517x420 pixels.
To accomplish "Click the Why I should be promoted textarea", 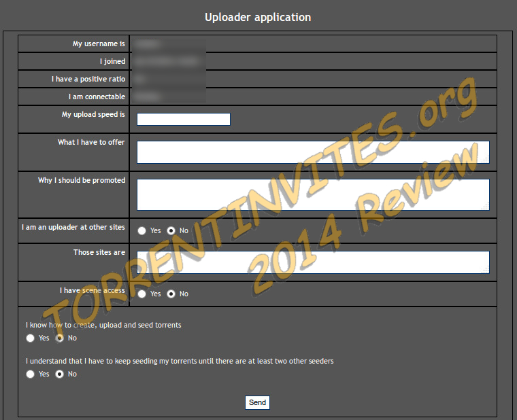I will click(313, 194).
